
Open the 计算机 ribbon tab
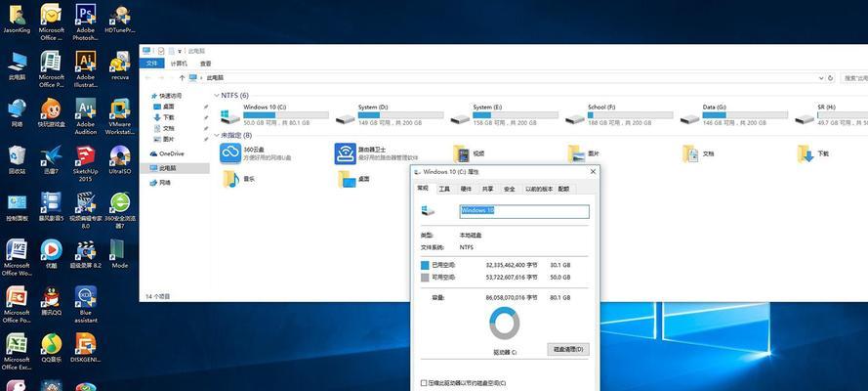179,64
